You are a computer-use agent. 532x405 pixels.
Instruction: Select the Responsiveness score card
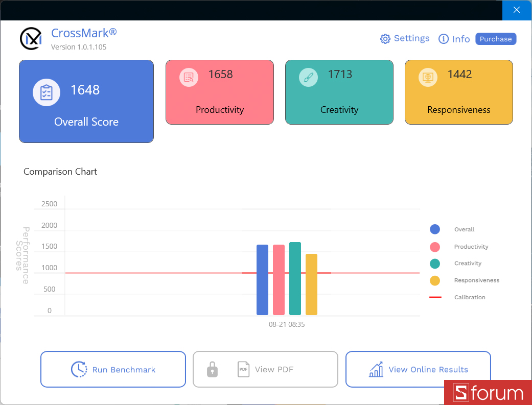coord(459,92)
